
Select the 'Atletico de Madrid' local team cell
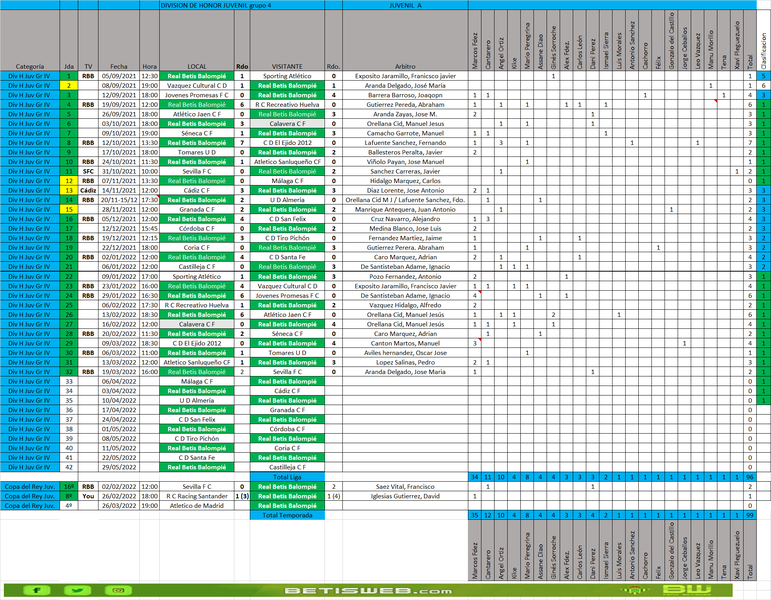[x=197, y=506]
